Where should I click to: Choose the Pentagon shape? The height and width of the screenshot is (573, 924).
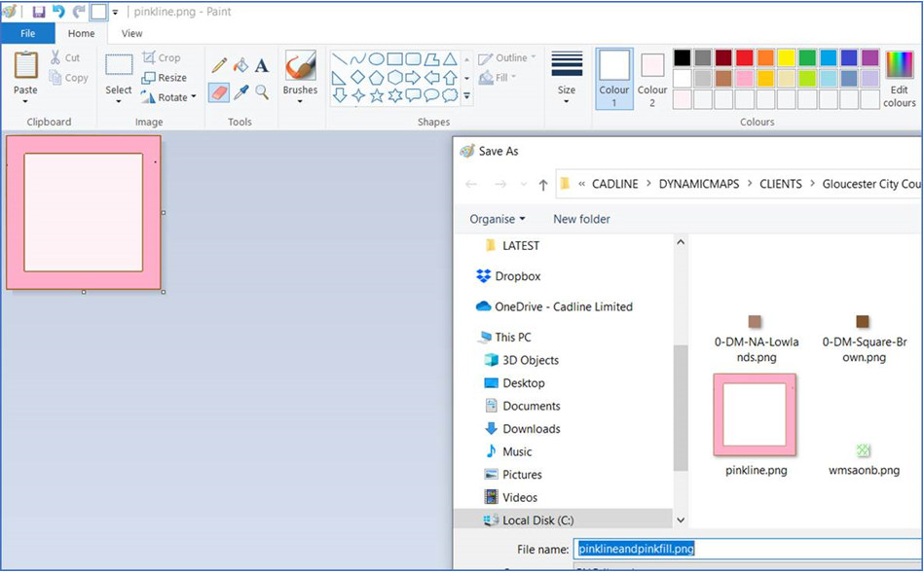(x=377, y=77)
